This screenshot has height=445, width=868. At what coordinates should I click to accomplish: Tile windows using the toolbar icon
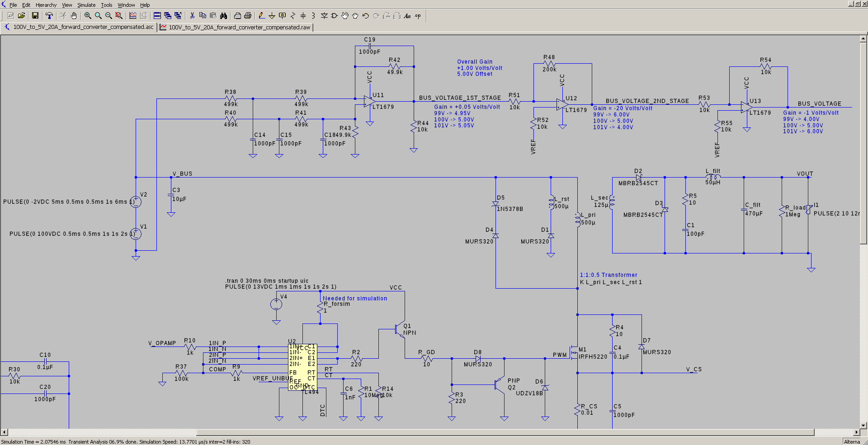pyautogui.click(x=157, y=16)
